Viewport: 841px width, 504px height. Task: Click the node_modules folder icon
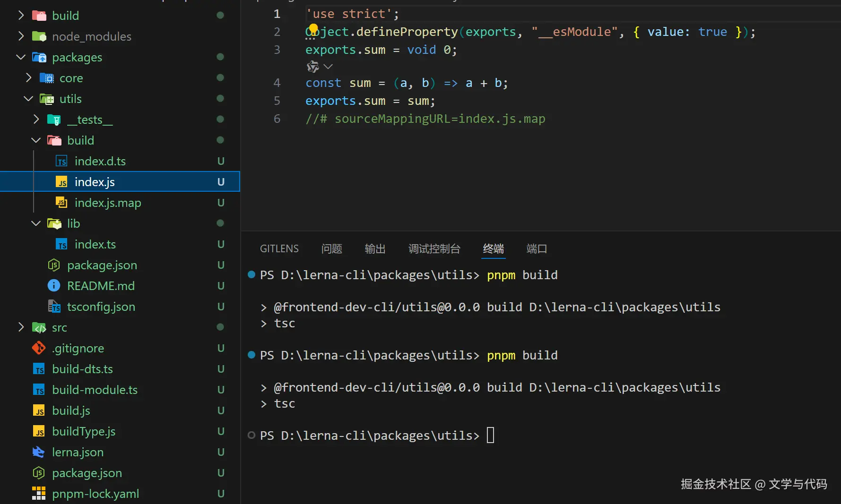[39, 36]
